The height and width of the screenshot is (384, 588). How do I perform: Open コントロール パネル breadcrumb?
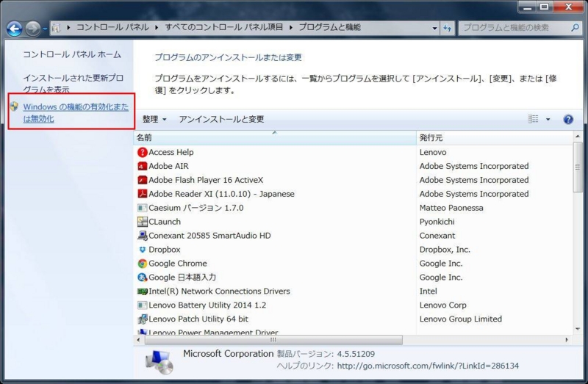(112, 27)
